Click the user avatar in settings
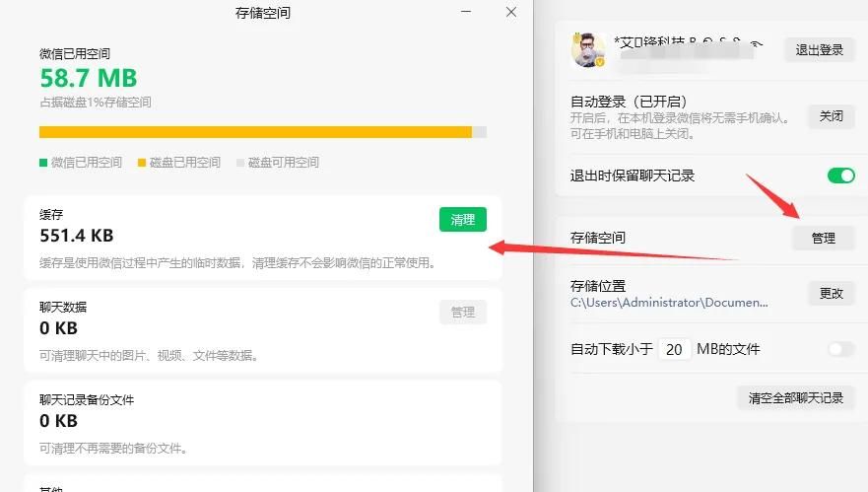Screen dimensions: 868x492 (x=588, y=50)
